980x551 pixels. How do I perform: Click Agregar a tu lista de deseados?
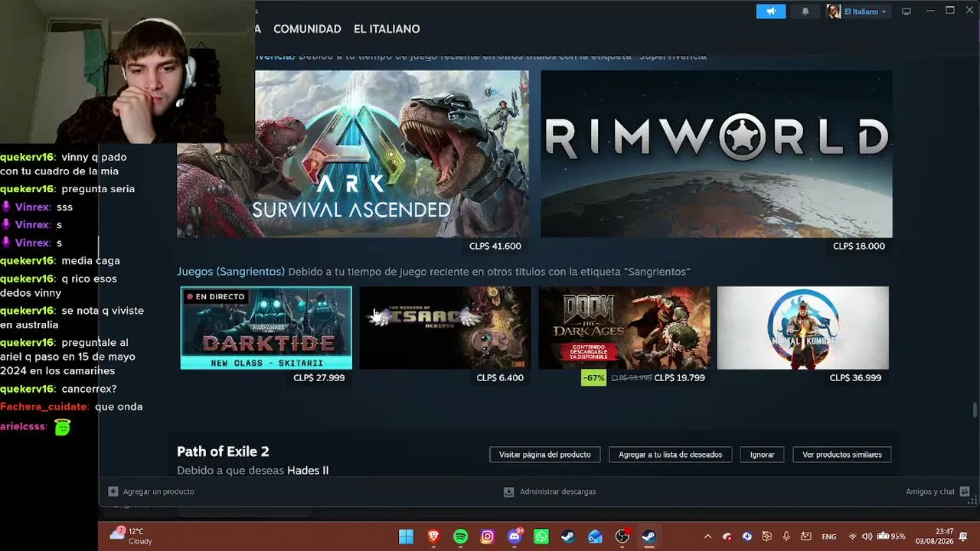click(670, 455)
